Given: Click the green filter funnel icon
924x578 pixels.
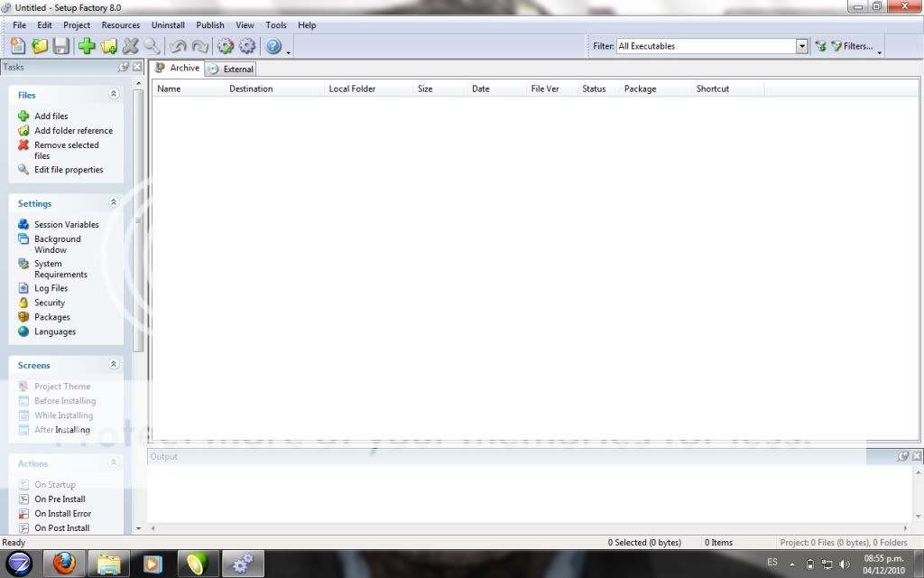Looking at the screenshot, I should tap(820, 46).
